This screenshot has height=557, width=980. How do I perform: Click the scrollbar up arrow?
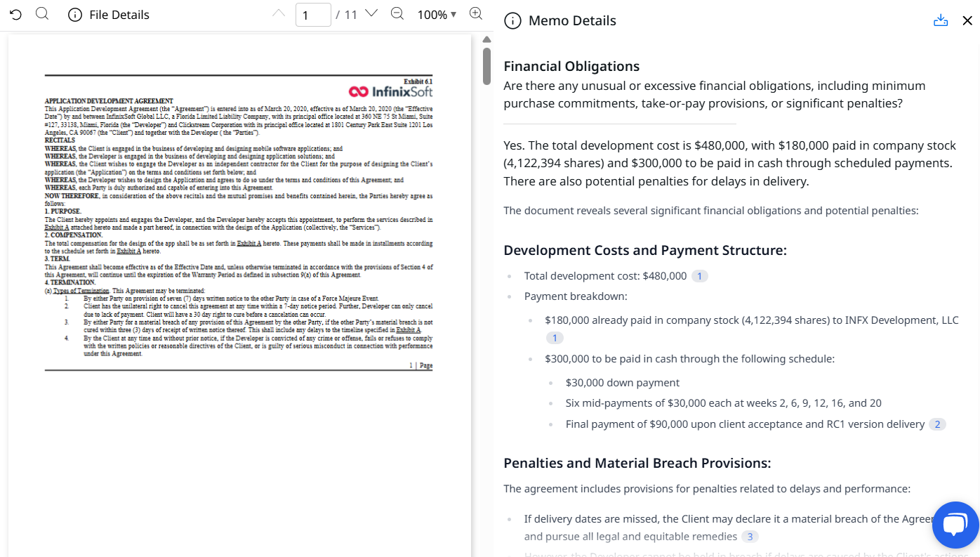[486, 39]
